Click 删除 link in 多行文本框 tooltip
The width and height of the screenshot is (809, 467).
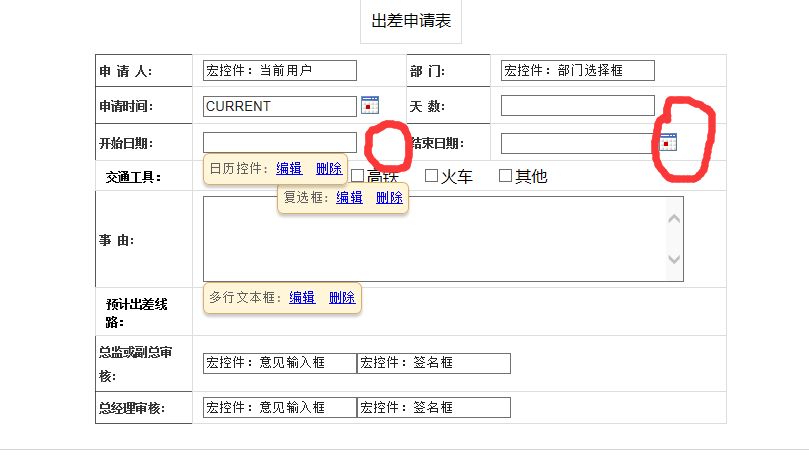[342, 298]
